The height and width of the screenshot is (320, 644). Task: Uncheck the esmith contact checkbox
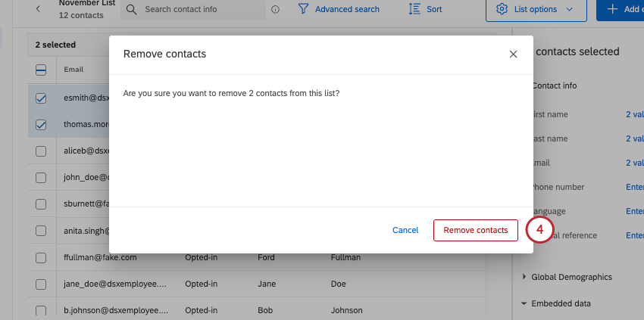[41, 98]
